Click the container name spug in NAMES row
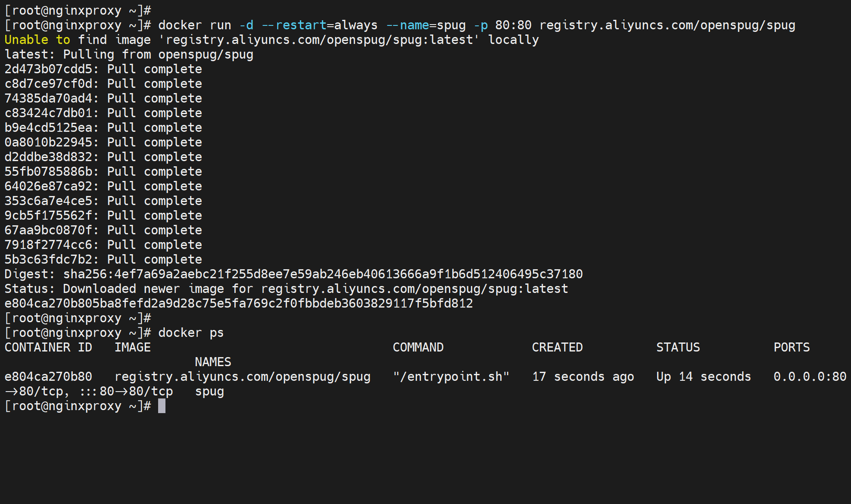The width and height of the screenshot is (851, 504). pyautogui.click(x=209, y=391)
